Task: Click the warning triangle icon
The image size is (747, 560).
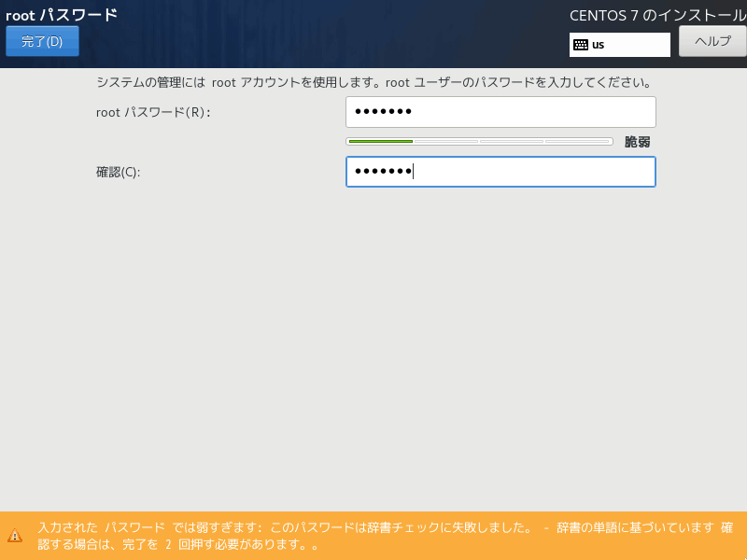Action: click(15, 536)
